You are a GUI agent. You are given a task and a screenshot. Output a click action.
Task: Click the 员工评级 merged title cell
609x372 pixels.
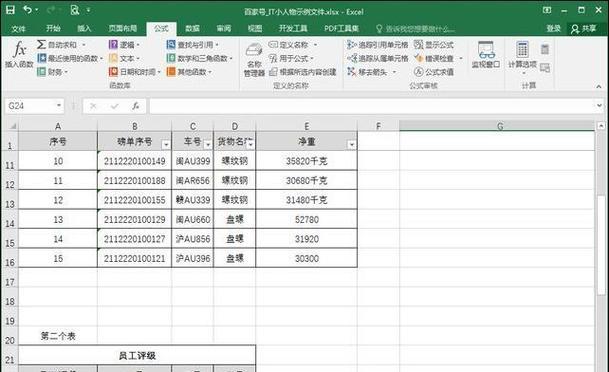pyautogui.click(x=137, y=355)
